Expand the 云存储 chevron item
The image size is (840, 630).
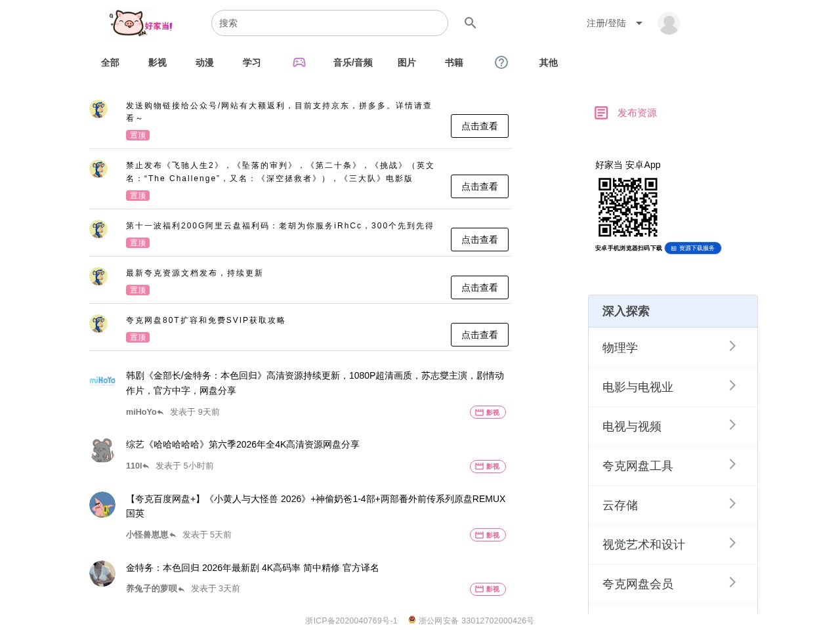(732, 503)
